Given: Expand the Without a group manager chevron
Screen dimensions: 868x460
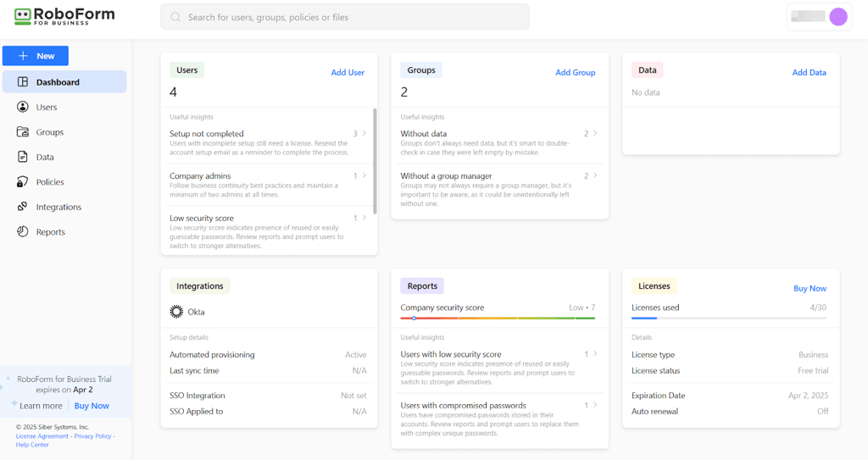Looking at the screenshot, I should click(x=595, y=175).
